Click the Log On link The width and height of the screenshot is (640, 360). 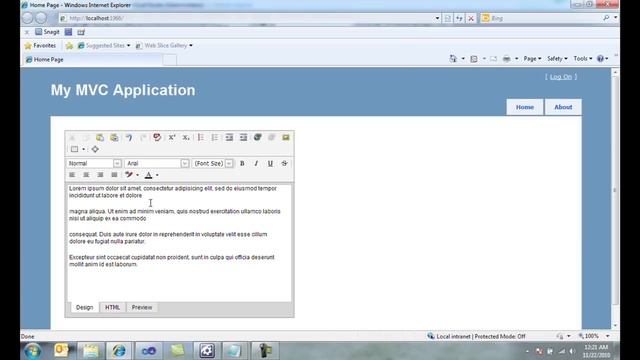click(x=561, y=77)
